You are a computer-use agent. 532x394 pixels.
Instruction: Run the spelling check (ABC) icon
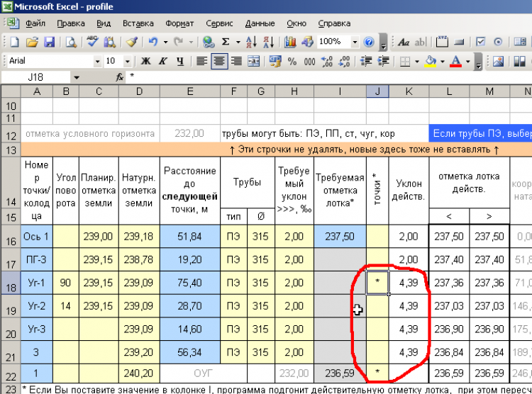click(93, 42)
